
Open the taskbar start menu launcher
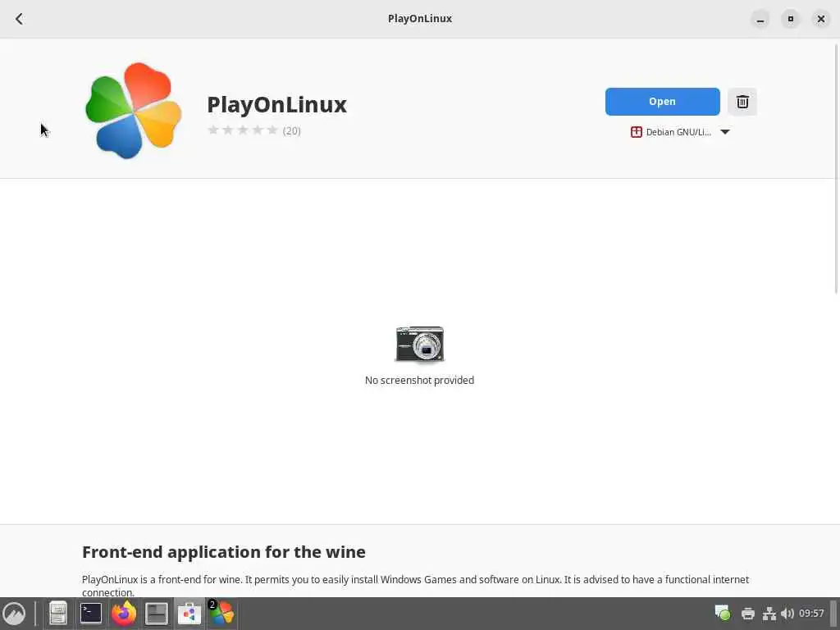coord(14,614)
